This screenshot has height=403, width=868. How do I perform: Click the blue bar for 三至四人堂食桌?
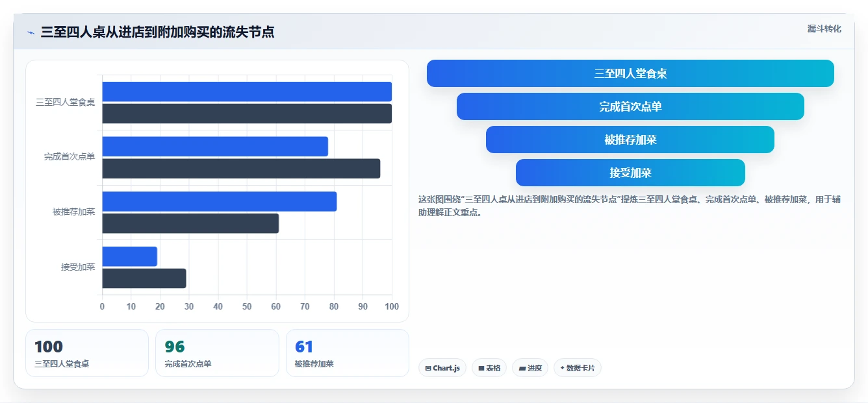click(247, 92)
